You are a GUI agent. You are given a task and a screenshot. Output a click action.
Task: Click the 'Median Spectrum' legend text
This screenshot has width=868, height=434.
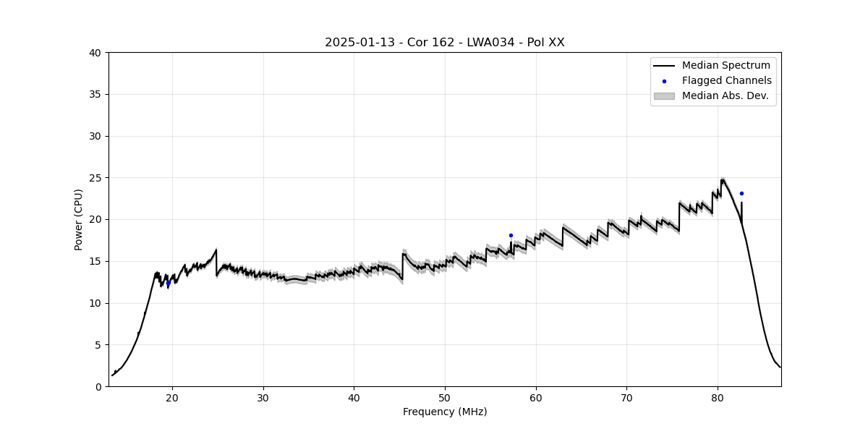[726, 66]
